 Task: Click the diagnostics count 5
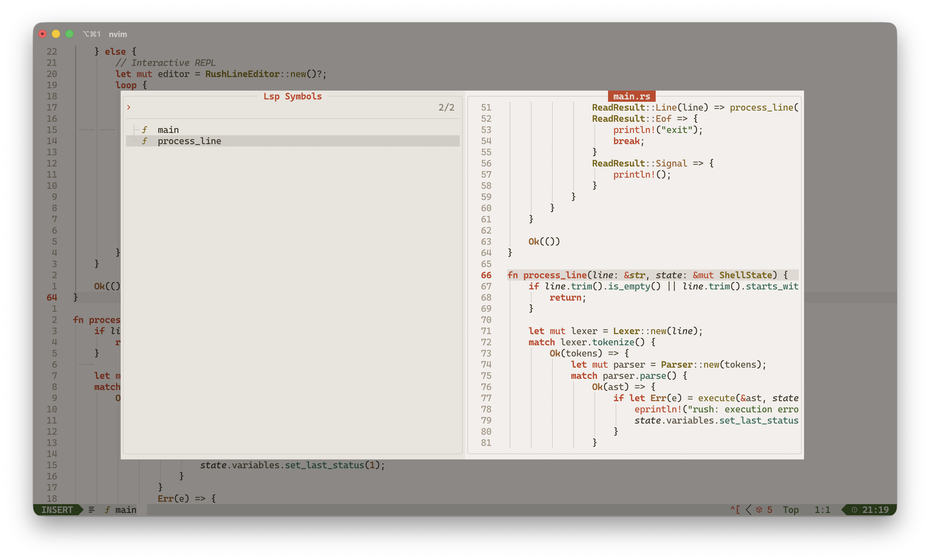[770, 510]
